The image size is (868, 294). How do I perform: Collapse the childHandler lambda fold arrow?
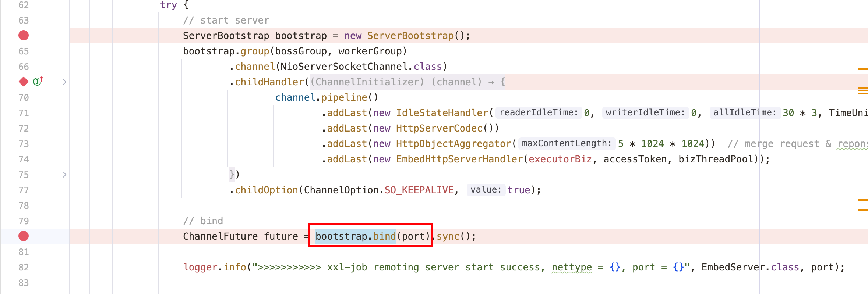tap(64, 82)
